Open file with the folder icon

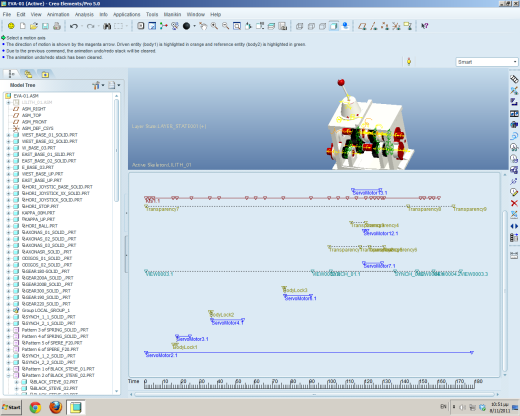(x=34, y=26)
